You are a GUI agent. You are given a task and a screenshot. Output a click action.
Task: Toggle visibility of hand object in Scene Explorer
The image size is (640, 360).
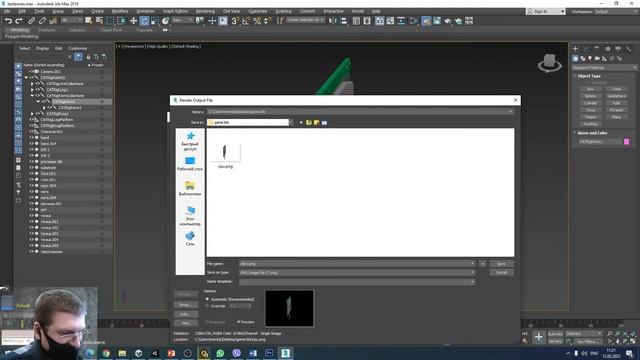(x=31, y=138)
